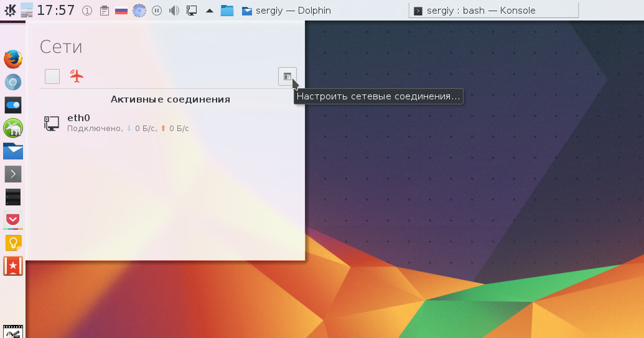The height and width of the screenshot is (338, 644).
Task: Switch to sergiy — Dolphin window
Action: [286, 11]
